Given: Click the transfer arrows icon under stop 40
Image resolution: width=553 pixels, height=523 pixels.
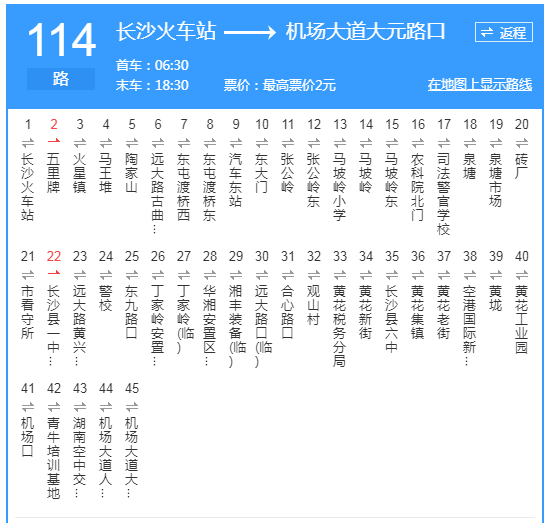Looking at the screenshot, I should pos(522,275).
